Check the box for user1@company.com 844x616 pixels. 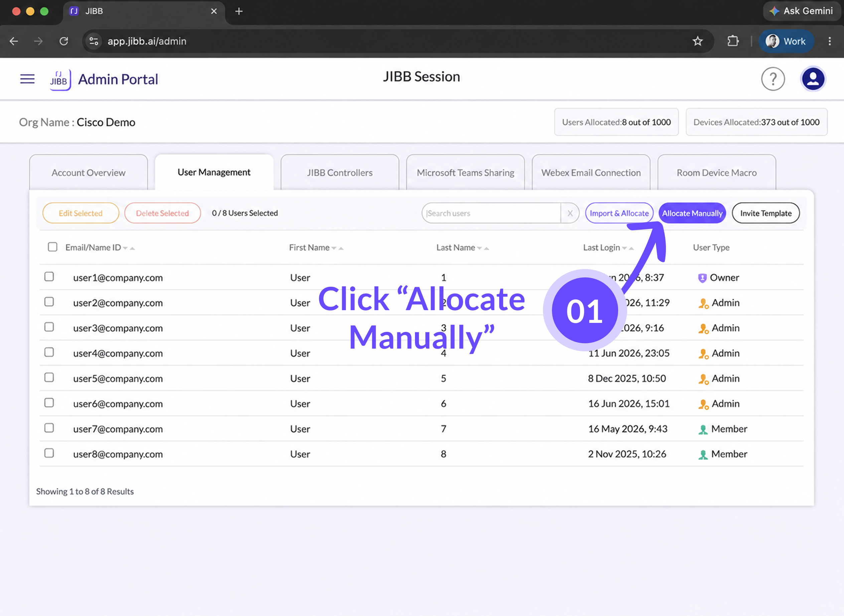point(49,277)
